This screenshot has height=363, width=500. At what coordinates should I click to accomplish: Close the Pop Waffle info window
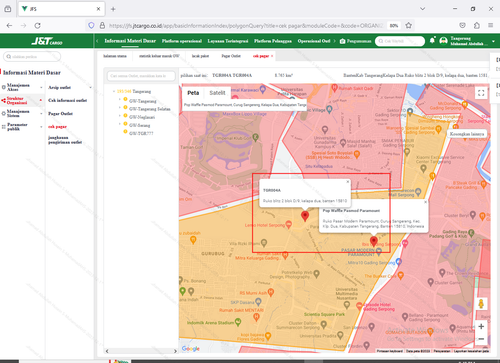point(425,202)
